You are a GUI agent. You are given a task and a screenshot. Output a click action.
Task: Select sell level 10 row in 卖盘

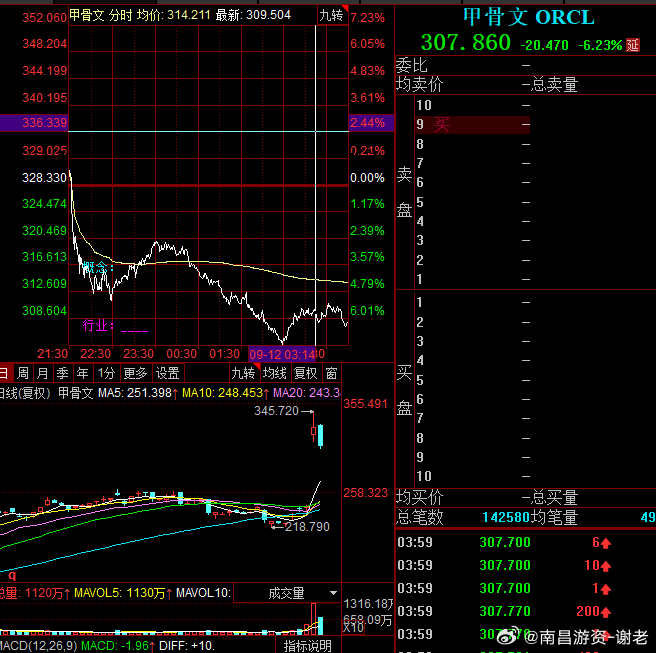pyautogui.click(x=473, y=105)
